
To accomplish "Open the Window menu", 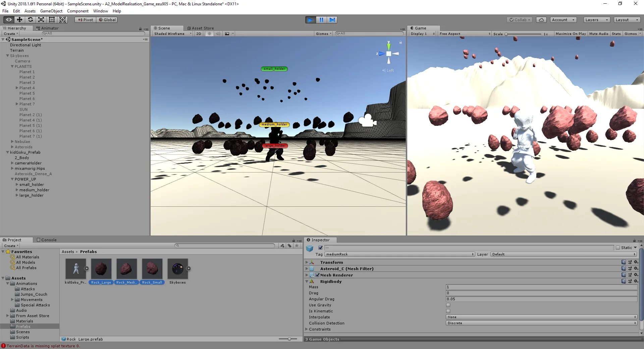I will click(101, 11).
